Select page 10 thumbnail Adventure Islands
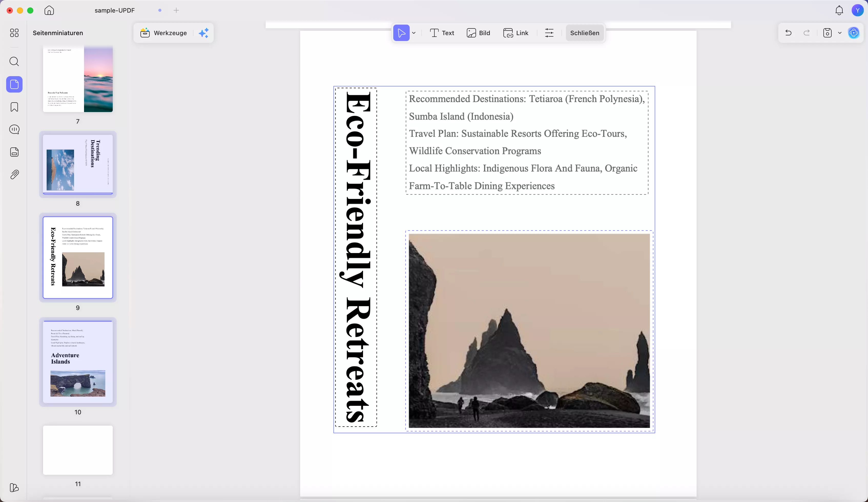This screenshot has width=868, height=502. (x=78, y=362)
